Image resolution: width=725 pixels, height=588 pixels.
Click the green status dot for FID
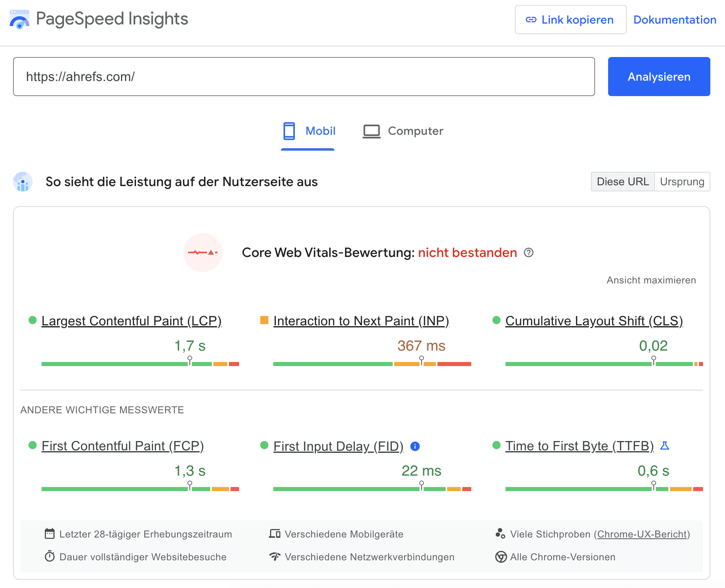264,445
